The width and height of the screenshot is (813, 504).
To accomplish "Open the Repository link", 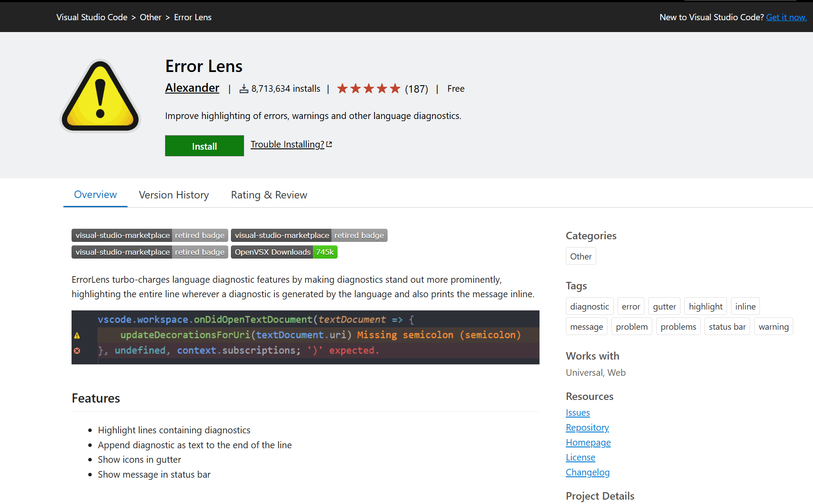I will pos(587,428).
